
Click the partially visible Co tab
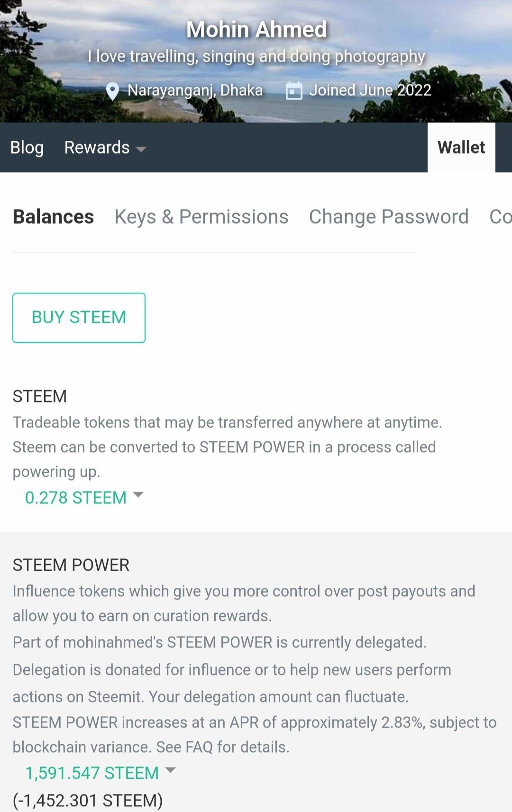(x=500, y=217)
